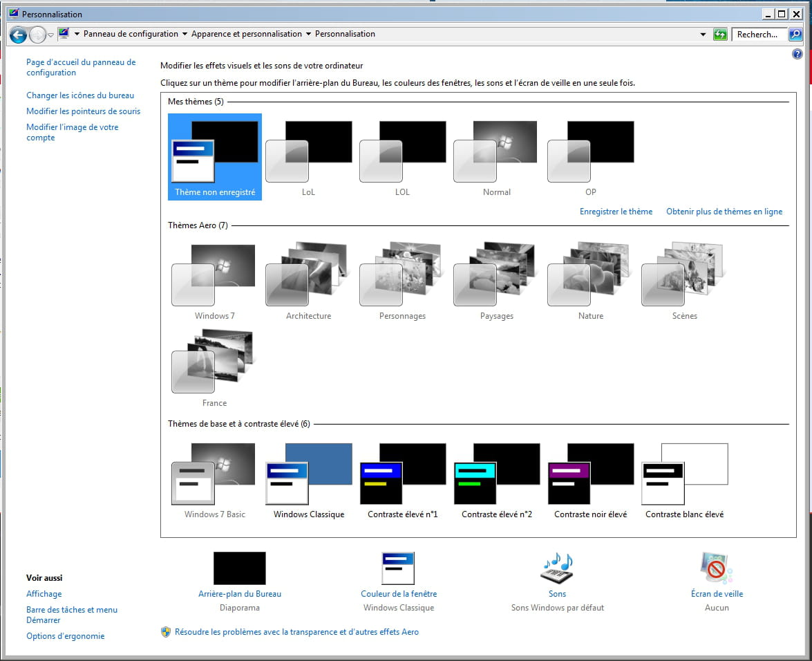
Task: Click Sons Windows par défaut text
Action: click(557, 608)
